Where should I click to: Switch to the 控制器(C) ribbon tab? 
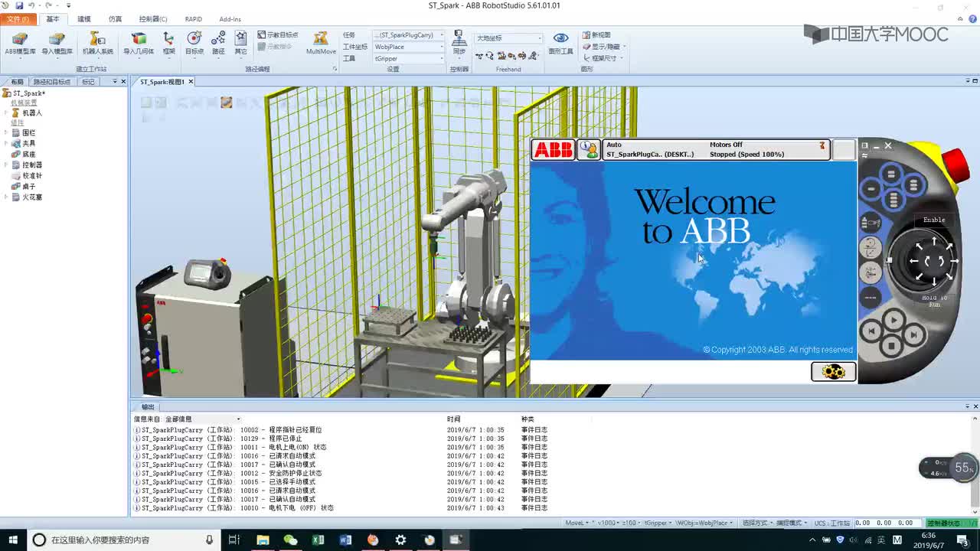(x=153, y=19)
